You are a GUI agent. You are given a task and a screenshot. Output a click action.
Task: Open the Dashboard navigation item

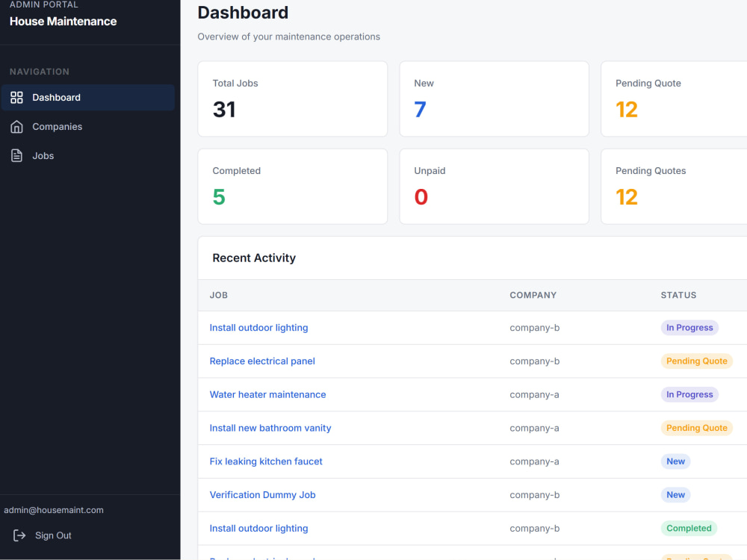pyautogui.click(x=88, y=98)
